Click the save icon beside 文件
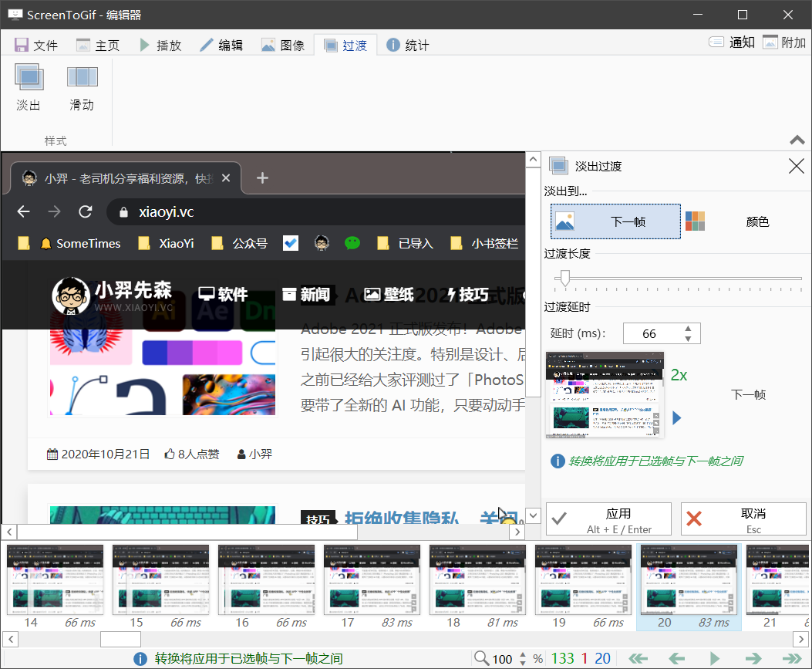 click(21, 44)
